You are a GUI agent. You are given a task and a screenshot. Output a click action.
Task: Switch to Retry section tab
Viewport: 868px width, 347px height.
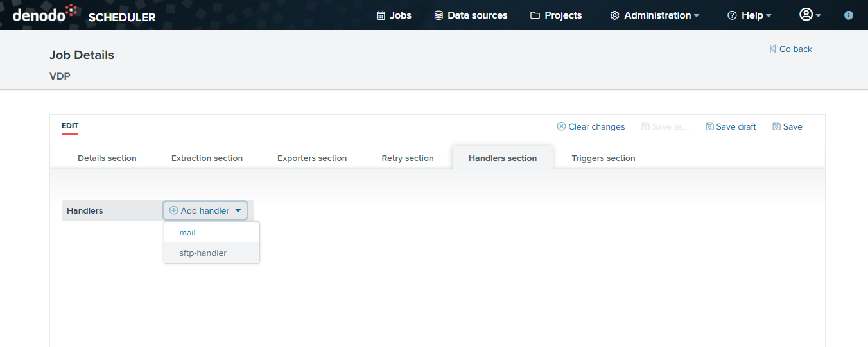click(x=408, y=158)
